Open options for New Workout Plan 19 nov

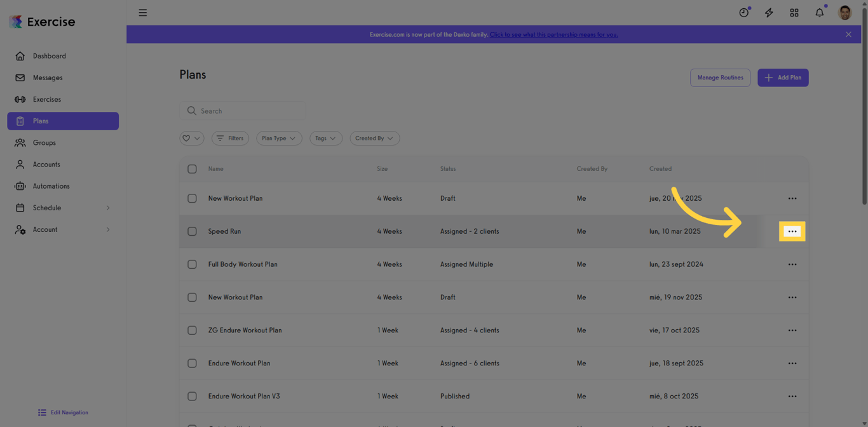click(x=792, y=297)
